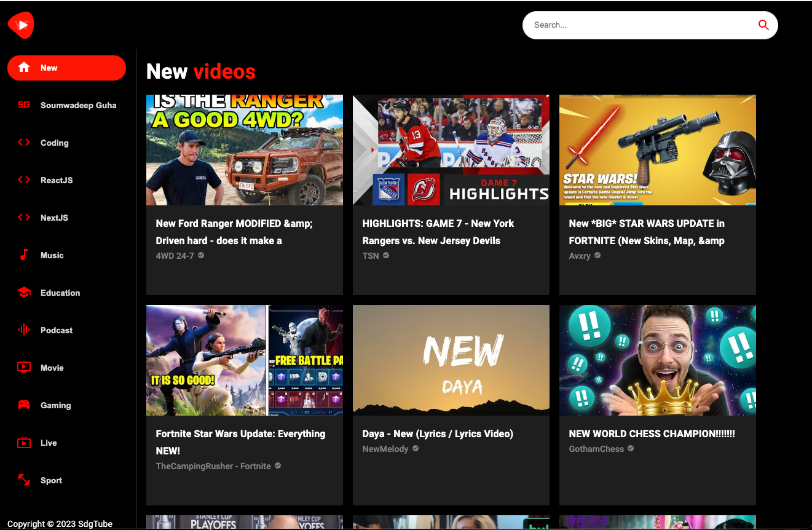Click the SG icon in sidebar
This screenshot has width=812, height=530.
[24, 105]
